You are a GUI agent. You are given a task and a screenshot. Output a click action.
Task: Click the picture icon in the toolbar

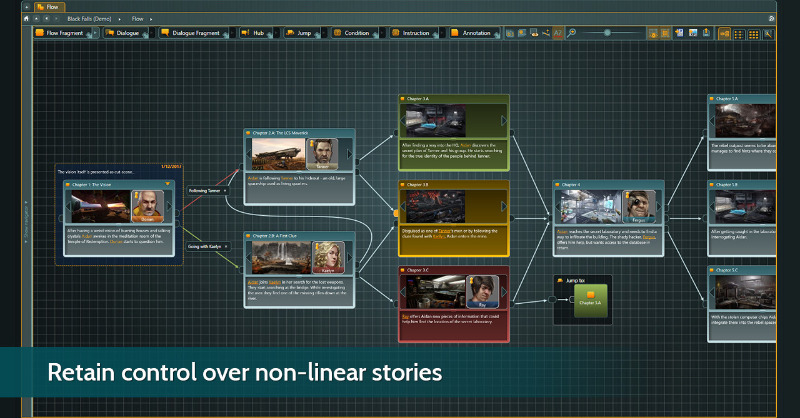[x=693, y=33]
